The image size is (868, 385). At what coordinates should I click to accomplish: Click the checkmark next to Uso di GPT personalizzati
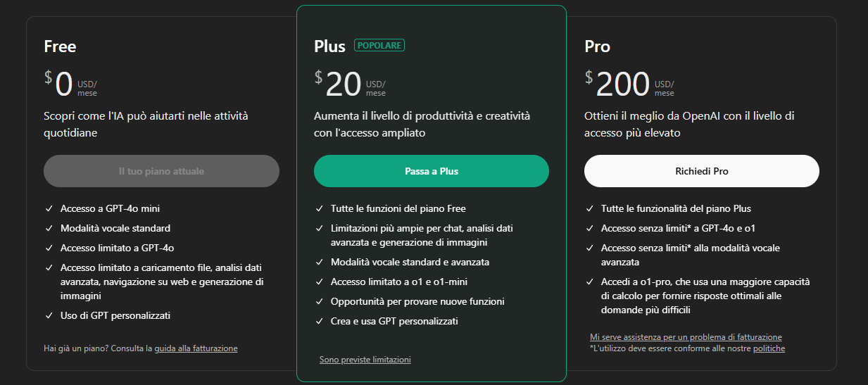(x=49, y=316)
